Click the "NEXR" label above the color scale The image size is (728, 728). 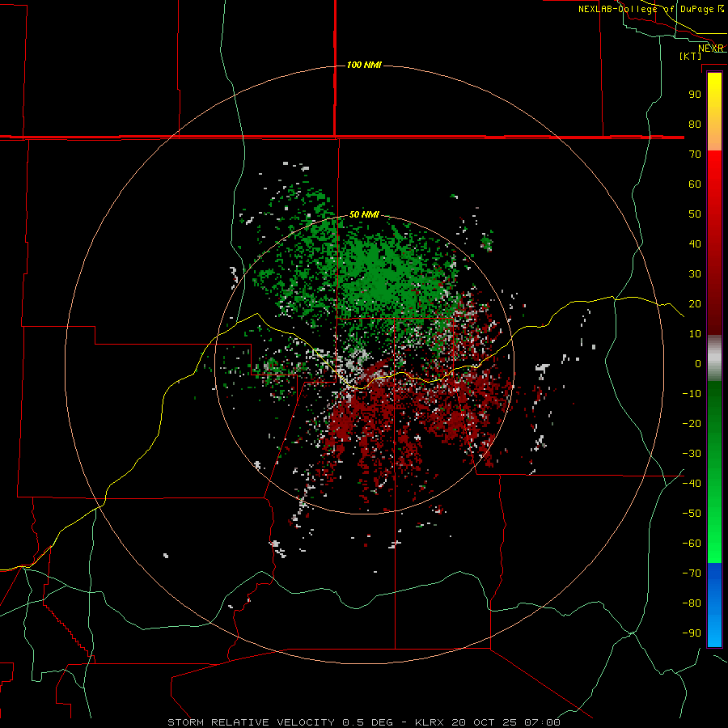click(x=711, y=49)
